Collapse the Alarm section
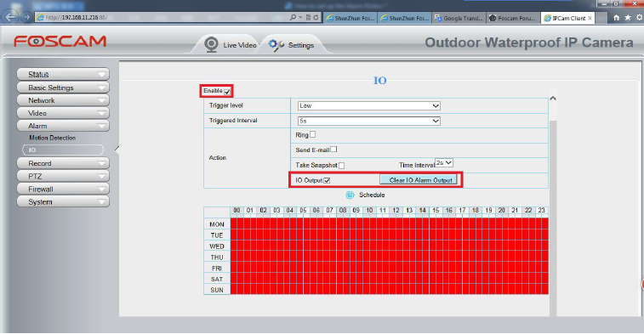 click(x=63, y=126)
